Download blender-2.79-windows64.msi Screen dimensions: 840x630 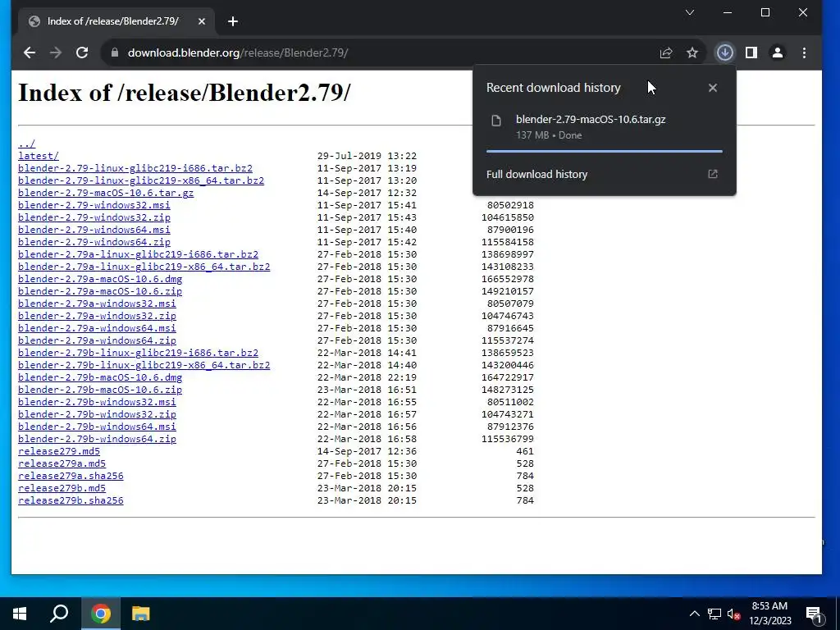point(94,230)
